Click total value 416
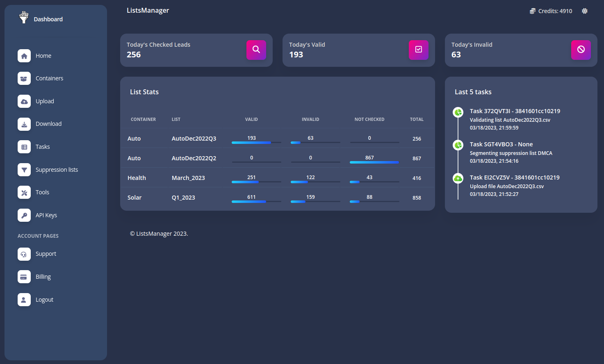The image size is (604, 364). pos(417,178)
